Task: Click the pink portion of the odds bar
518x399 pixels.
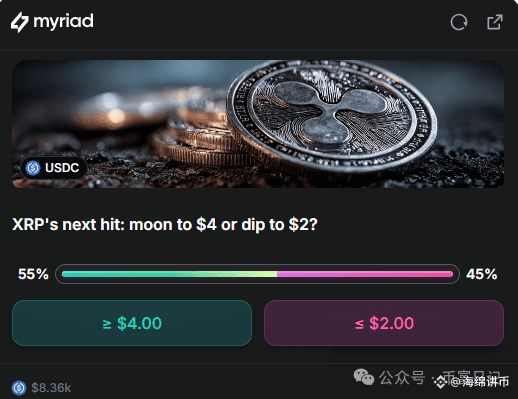Action: 365,274
